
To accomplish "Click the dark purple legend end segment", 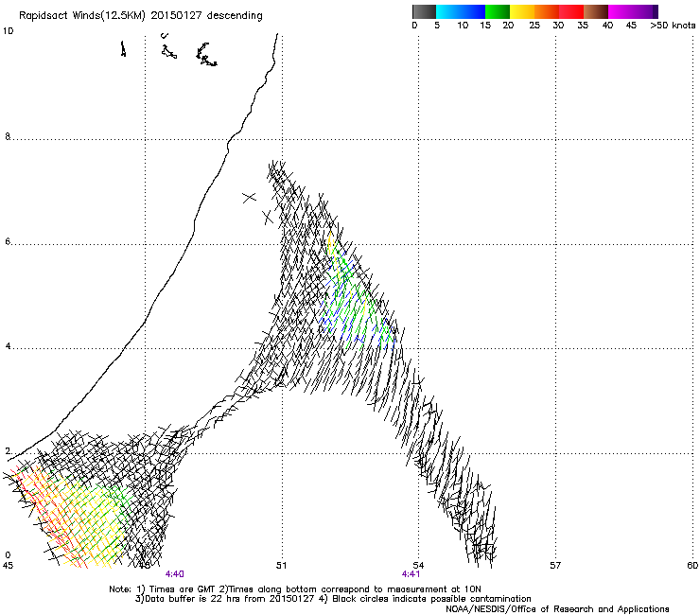I will (x=656, y=11).
